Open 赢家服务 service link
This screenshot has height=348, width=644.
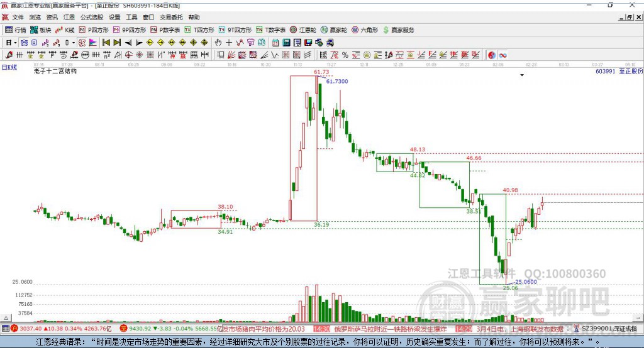tap(398, 30)
